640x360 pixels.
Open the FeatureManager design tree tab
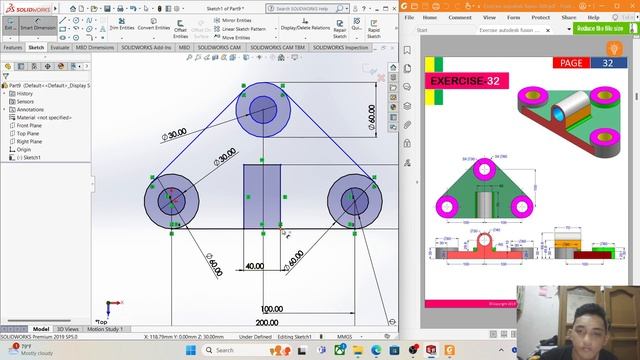[8, 66]
